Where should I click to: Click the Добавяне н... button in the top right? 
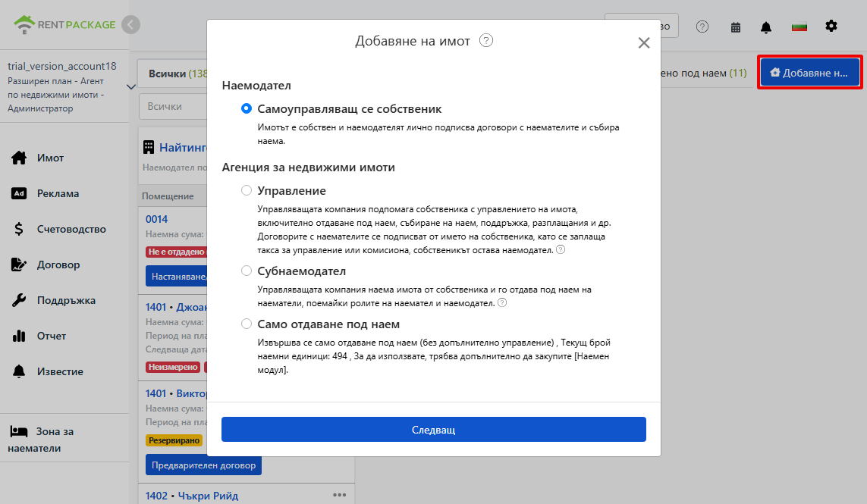pyautogui.click(x=810, y=73)
